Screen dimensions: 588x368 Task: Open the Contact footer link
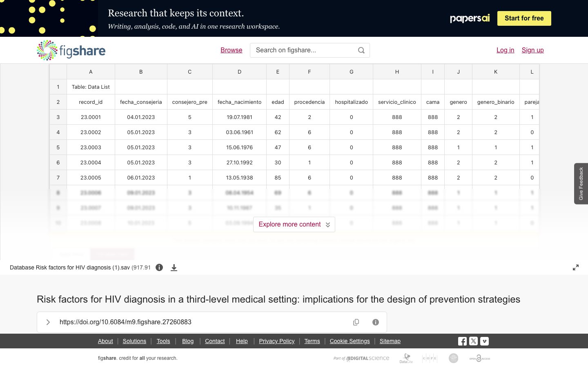coord(215,341)
